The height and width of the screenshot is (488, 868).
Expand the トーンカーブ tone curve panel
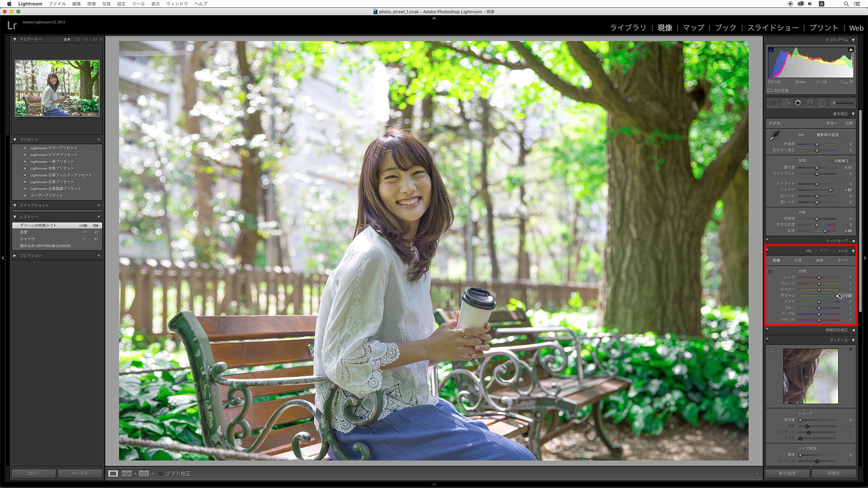coord(853,241)
